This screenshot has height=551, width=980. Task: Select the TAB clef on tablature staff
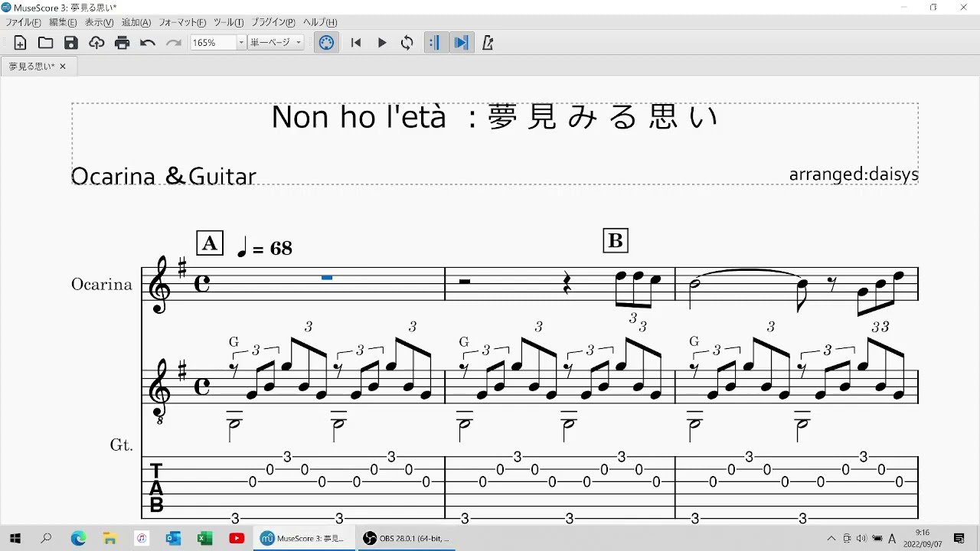(x=156, y=487)
